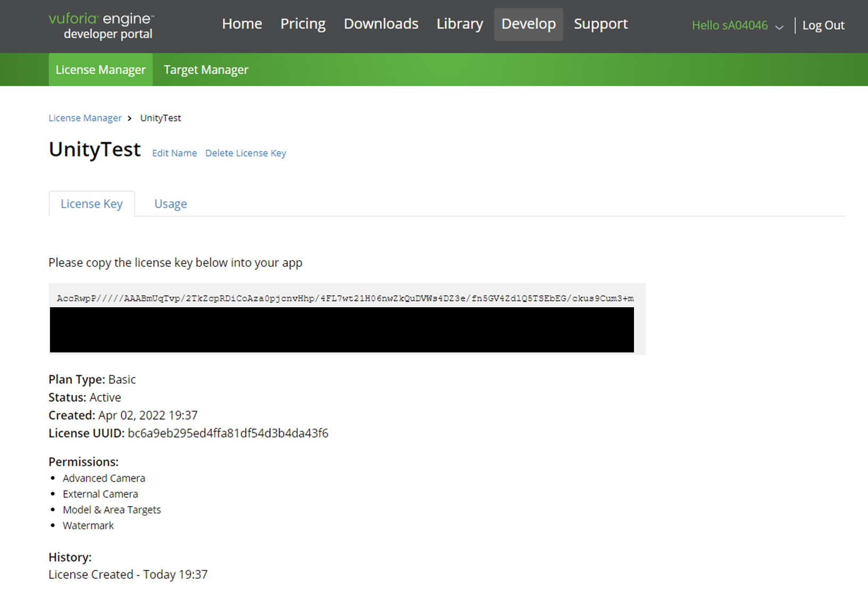Open the Usage tab

coord(171,204)
